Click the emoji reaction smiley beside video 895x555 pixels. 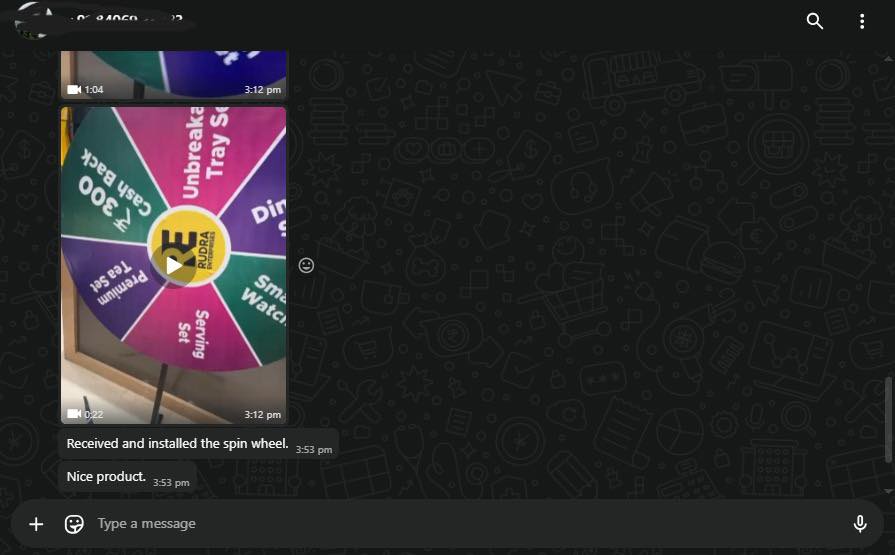point(306,265)
